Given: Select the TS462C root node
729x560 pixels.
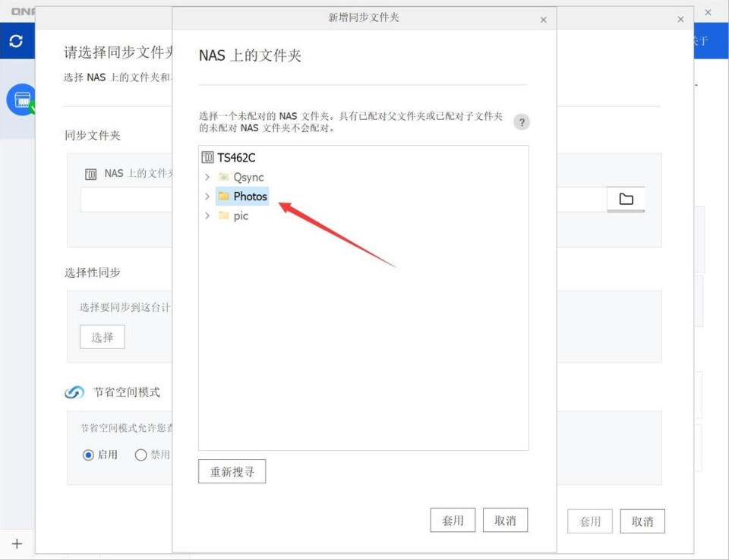Looking at the screenshot, I should (229, 158).
